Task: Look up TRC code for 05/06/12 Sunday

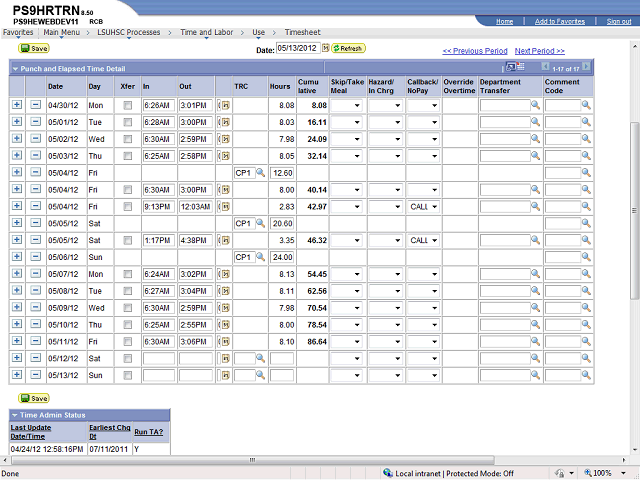Action: tap(260, 257)
